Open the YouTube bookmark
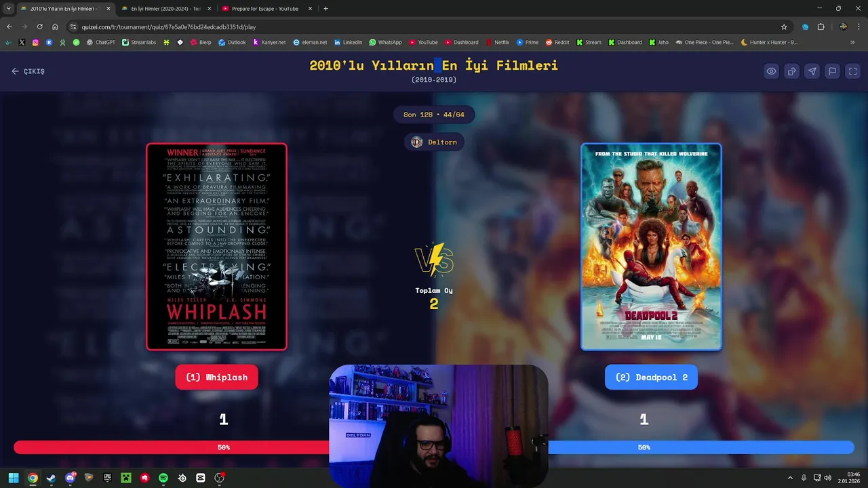The image size is (868, 488). pyautogui.click(x=423, y=42)
